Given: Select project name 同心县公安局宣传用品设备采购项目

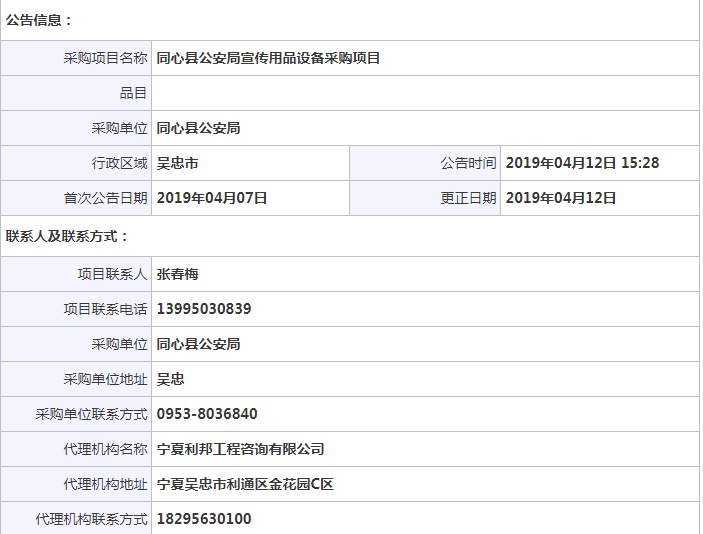Looking at the screenshot, I should point(268,58).
